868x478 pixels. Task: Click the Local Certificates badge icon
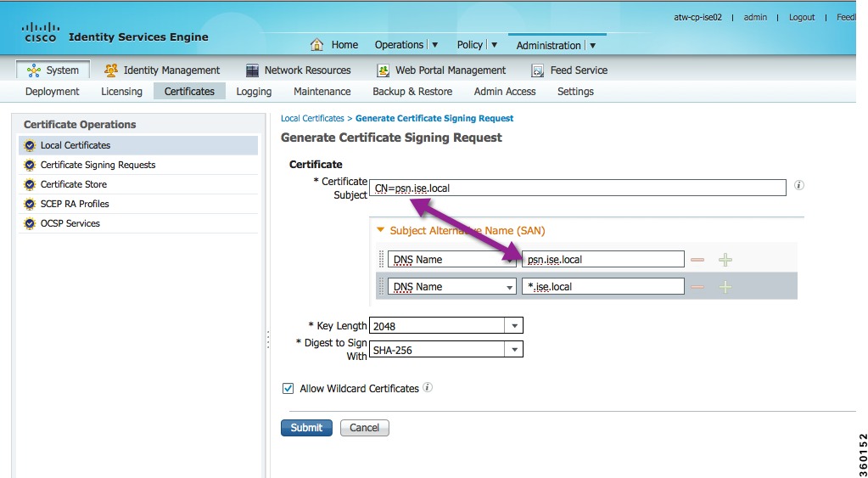click(x=30, y=145)
